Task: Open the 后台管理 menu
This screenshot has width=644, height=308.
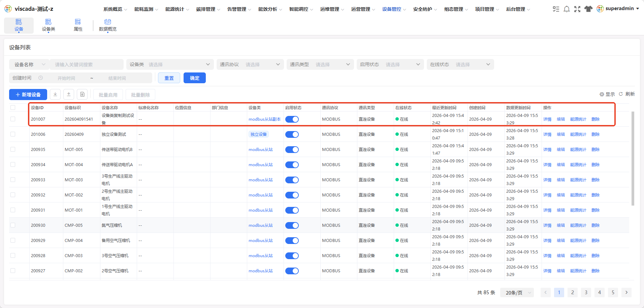Action: pos(518,9)
